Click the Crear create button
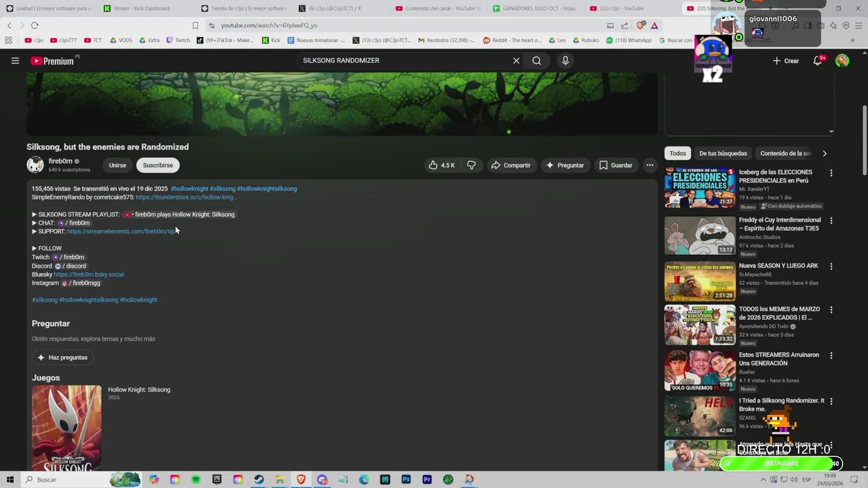The image size is (868, 488). (786, 61)
